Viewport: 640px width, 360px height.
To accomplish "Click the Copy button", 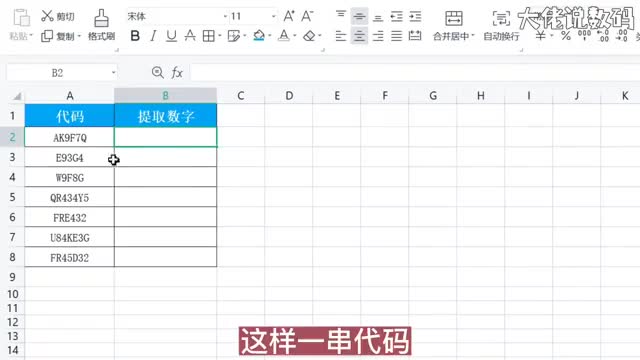I will (58, 36).
